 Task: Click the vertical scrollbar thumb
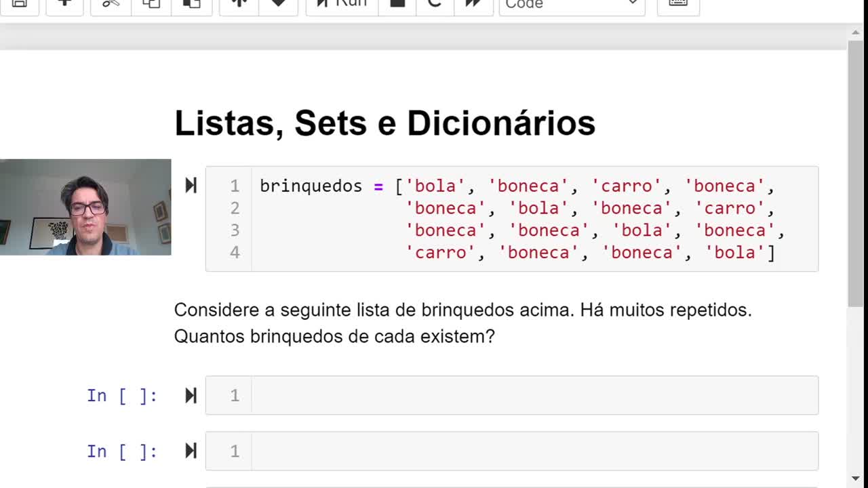(856, 173)
